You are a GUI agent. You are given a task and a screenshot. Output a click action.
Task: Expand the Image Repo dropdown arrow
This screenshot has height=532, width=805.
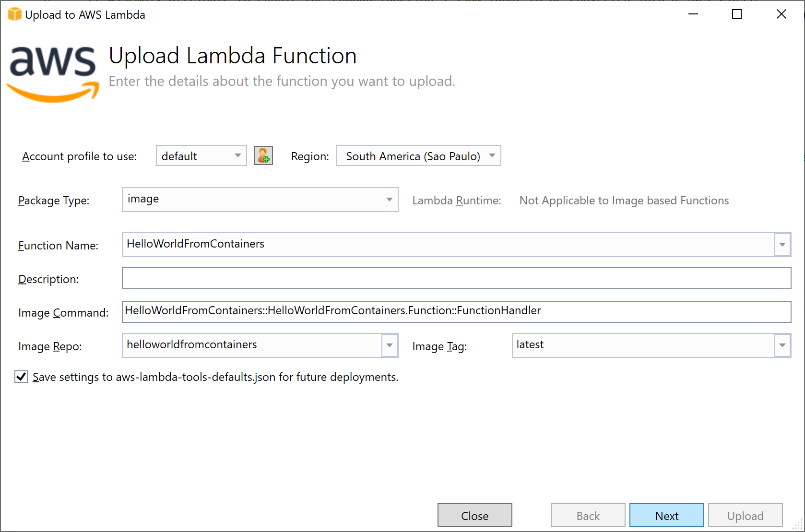(x=390, y=345)
